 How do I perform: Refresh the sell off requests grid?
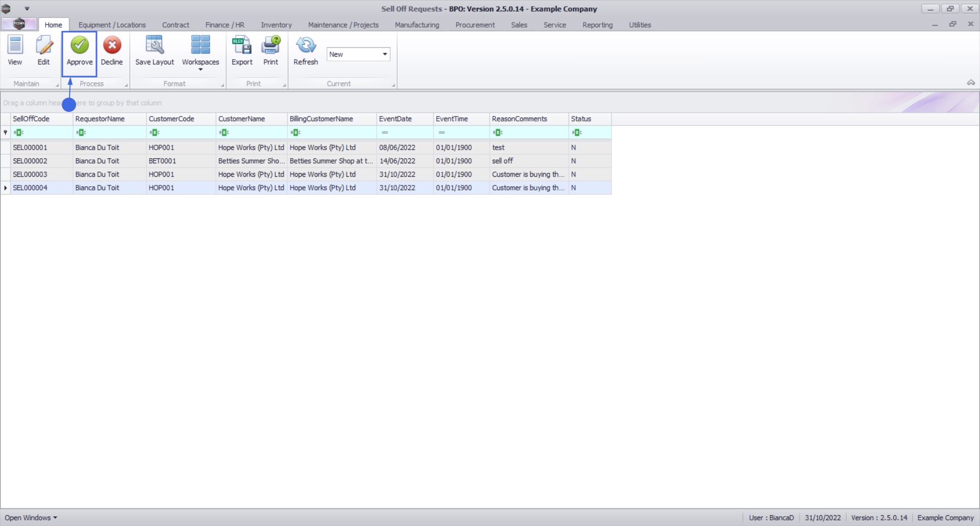tap(306, 51)
